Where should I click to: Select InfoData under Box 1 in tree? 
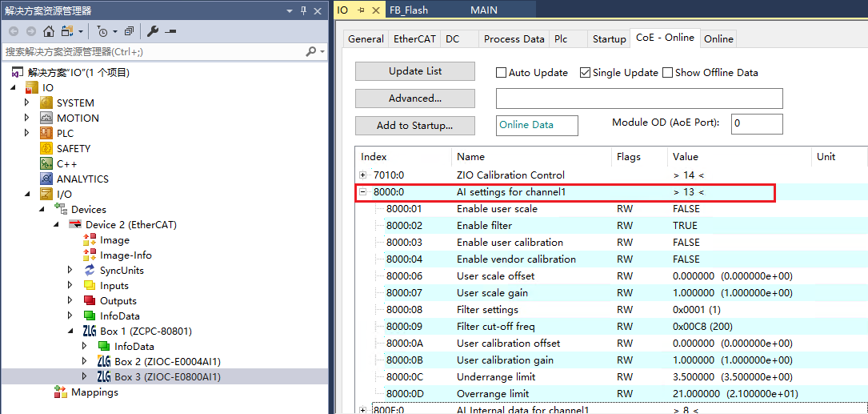134,347
